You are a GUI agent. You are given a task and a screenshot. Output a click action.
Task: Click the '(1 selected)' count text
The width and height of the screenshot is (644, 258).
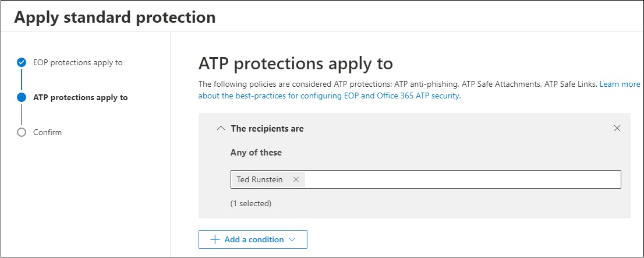click(x=251, y=203)
